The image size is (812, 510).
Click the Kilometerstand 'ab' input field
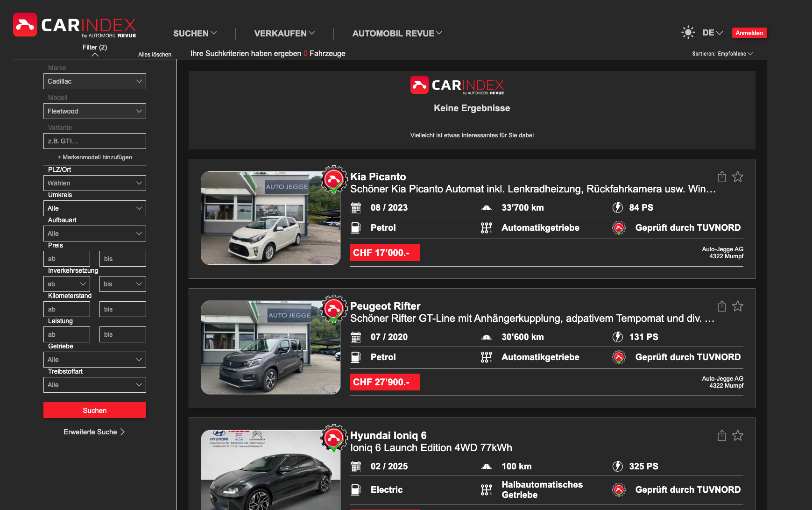(x=67, y=309)
